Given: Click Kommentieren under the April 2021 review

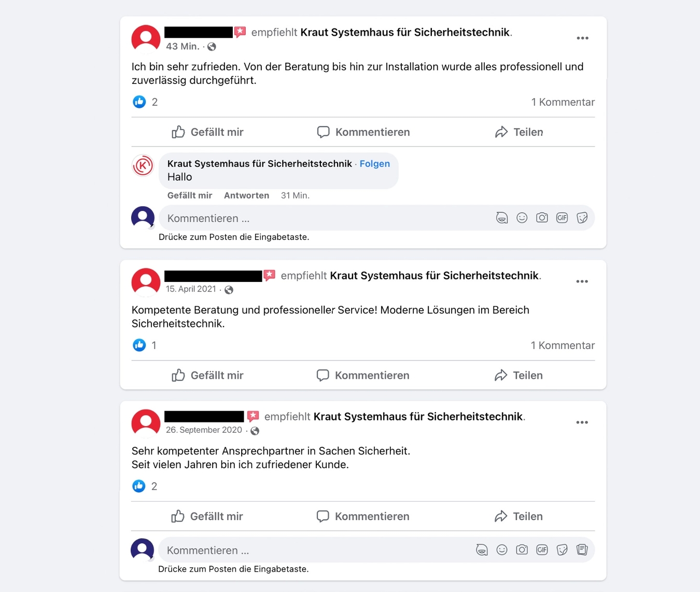Looking at the screenshot, I should 363,375.
